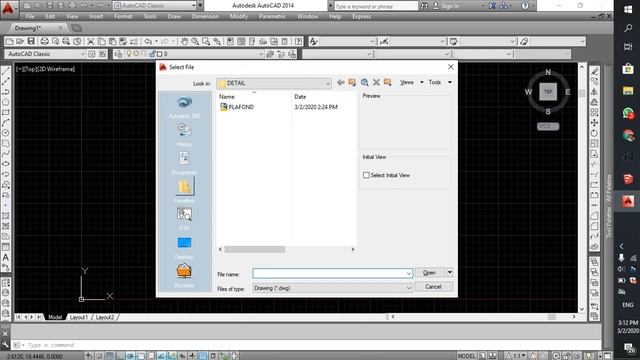Click the Delete X icon in Select File
The height and width of the screenshot is (360, 640).
pyautogui.click(x=376, y=82)
